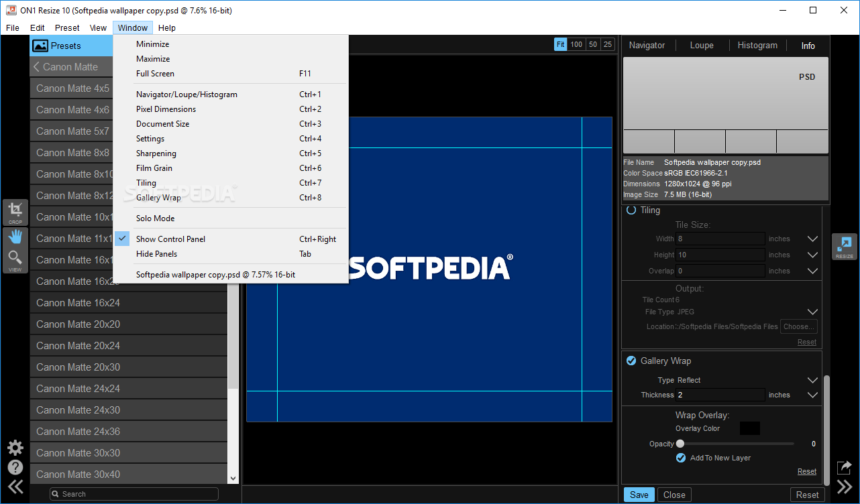
Task: Switch to the Loupe tab
Action: point(702,46)
